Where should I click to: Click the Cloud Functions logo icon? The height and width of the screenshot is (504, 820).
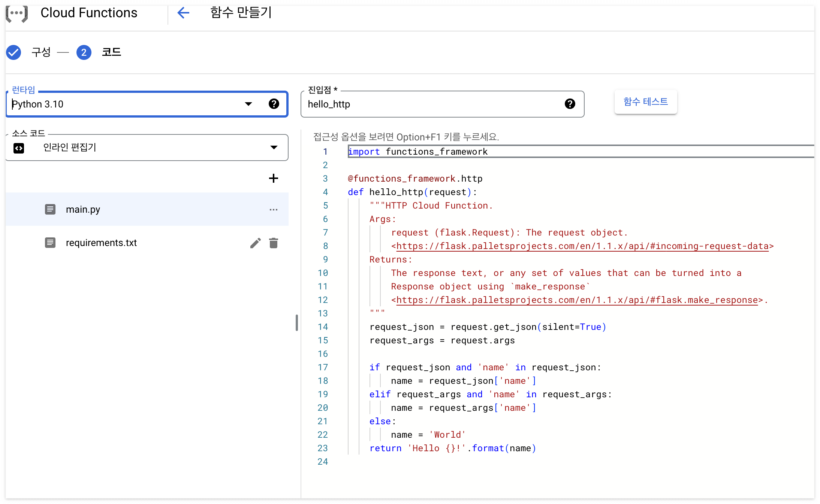pyautogui.click(x=17, y=13)
